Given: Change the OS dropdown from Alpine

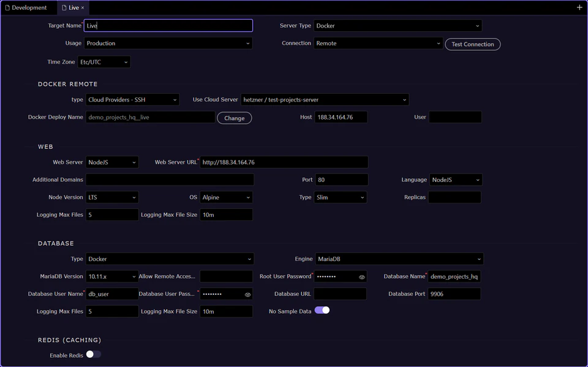Looking at the screenshot, I should point(225,197).
